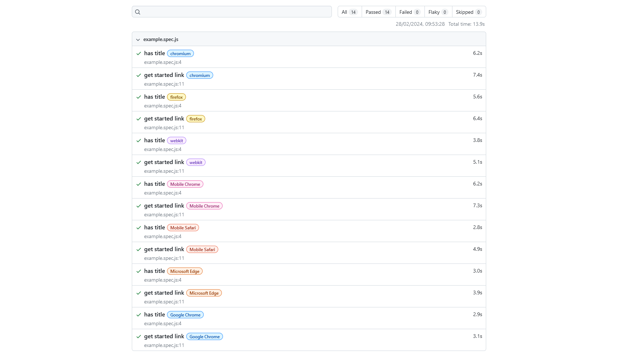Click passed checkmark for has title chromium

[x=139, y=53]
